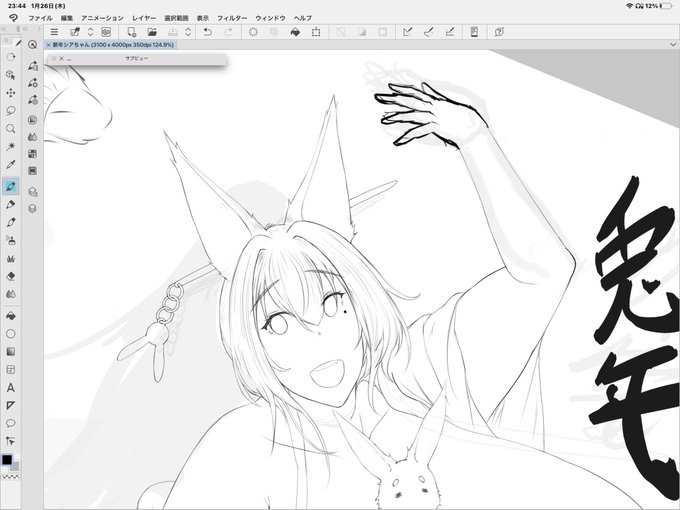Select the Balloon tool
The width and height of the screenshot is (680, 510).
[11, 423]
